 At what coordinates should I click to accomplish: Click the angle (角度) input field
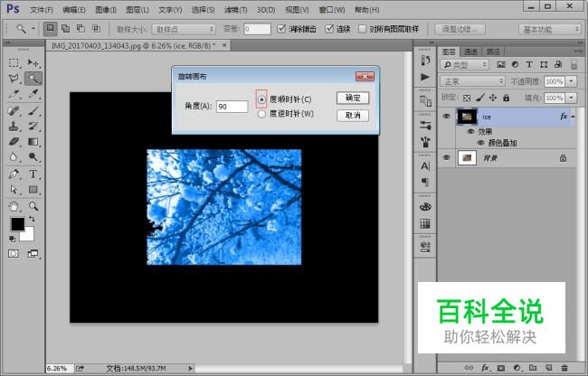232,107
